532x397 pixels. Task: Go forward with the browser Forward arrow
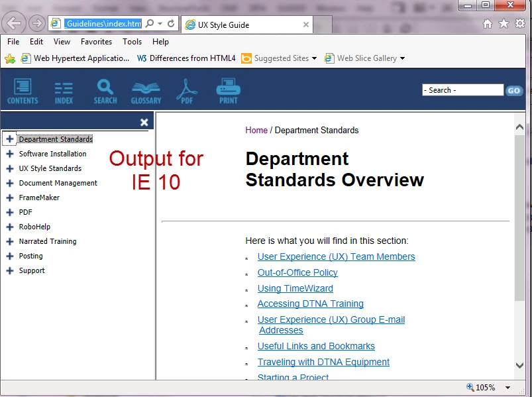pyautogui.click(x=36, y=23)
